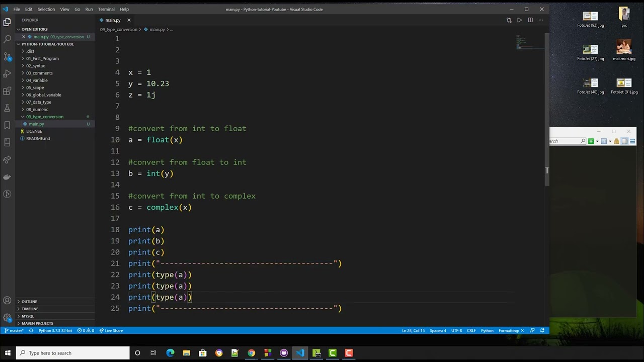
Task: Click the Synchronize Changes status icon
Action: tap(31, 331)
